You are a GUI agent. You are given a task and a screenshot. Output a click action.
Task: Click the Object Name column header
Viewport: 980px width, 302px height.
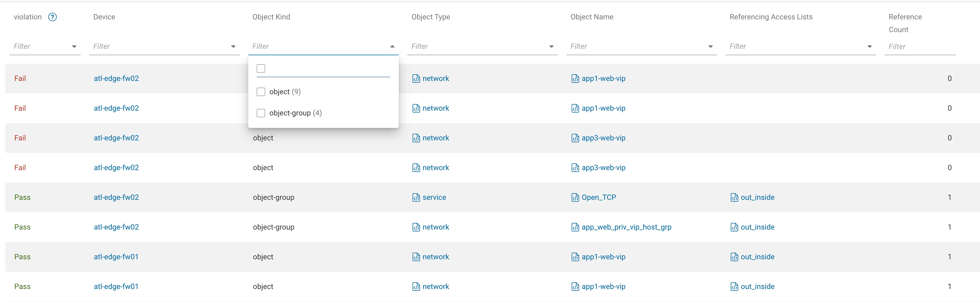click(592, 17)
